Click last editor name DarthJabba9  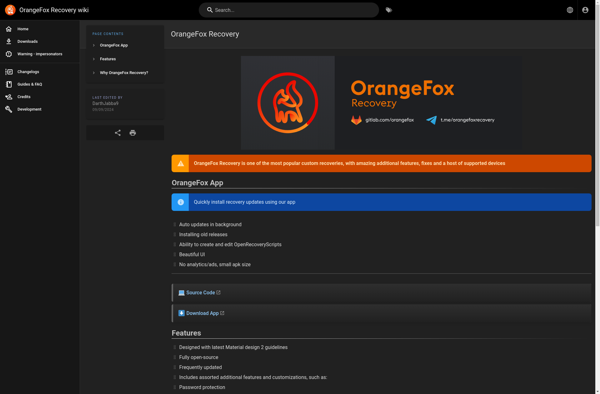click(x=105, y=103)
